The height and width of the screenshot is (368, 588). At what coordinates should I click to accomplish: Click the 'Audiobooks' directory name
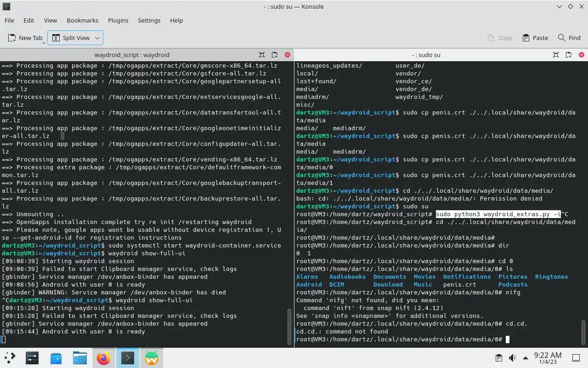point(347,276)
